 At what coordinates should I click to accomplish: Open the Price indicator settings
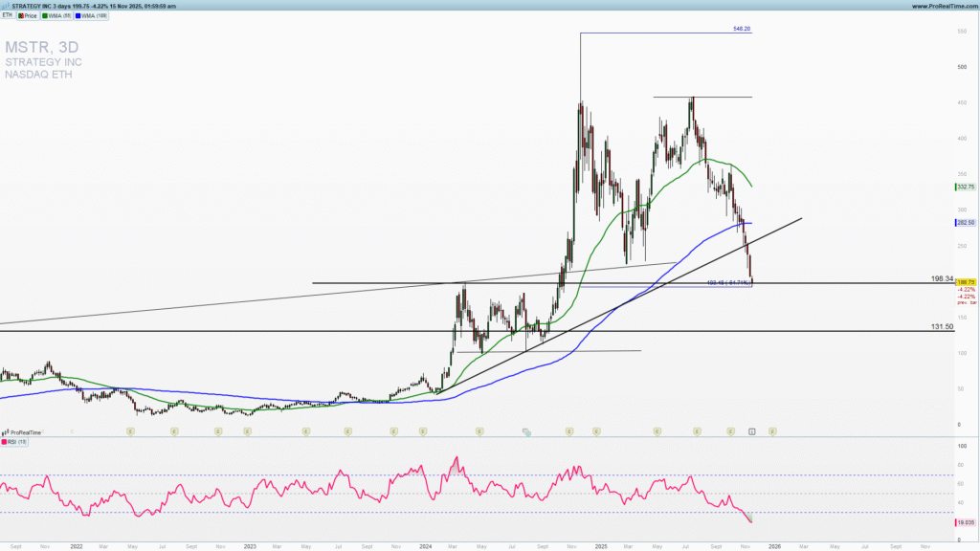click(30, 16)
